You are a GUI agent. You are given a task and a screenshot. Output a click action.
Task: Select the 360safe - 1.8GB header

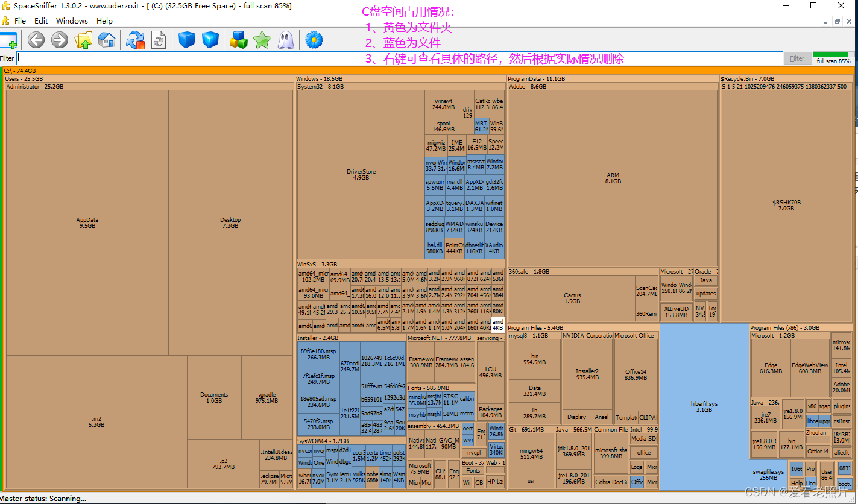coord(583,272)
